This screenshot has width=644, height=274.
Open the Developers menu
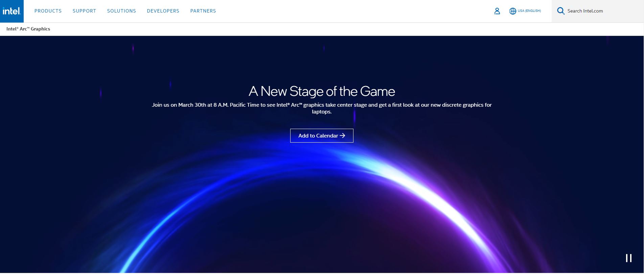pos(163,11)
